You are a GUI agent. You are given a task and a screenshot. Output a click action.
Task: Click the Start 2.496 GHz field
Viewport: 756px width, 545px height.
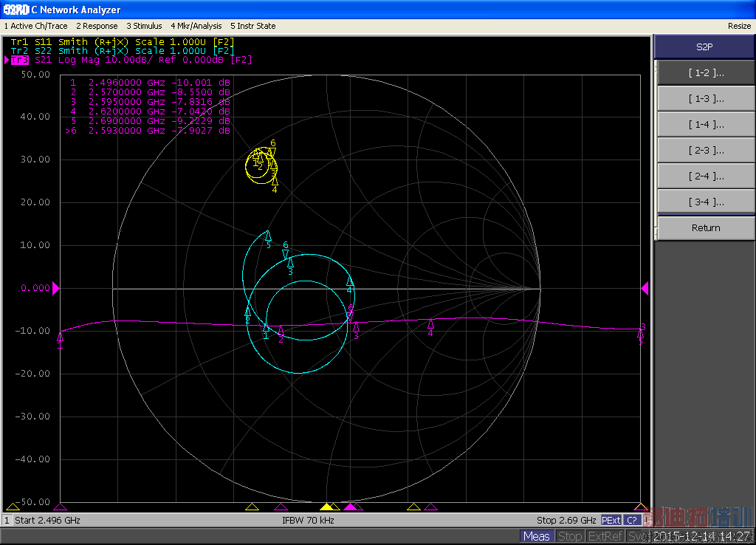[x=47, y=521]
